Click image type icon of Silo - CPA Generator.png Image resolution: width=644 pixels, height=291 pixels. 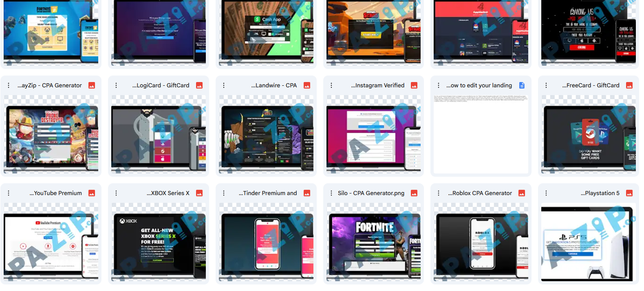414,193
